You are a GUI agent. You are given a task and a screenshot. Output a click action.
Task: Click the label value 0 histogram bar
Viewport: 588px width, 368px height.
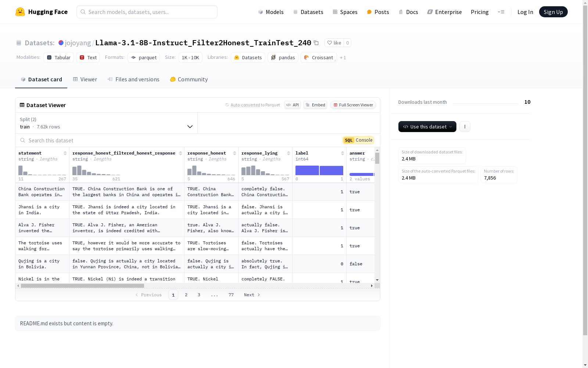point(307,170)
